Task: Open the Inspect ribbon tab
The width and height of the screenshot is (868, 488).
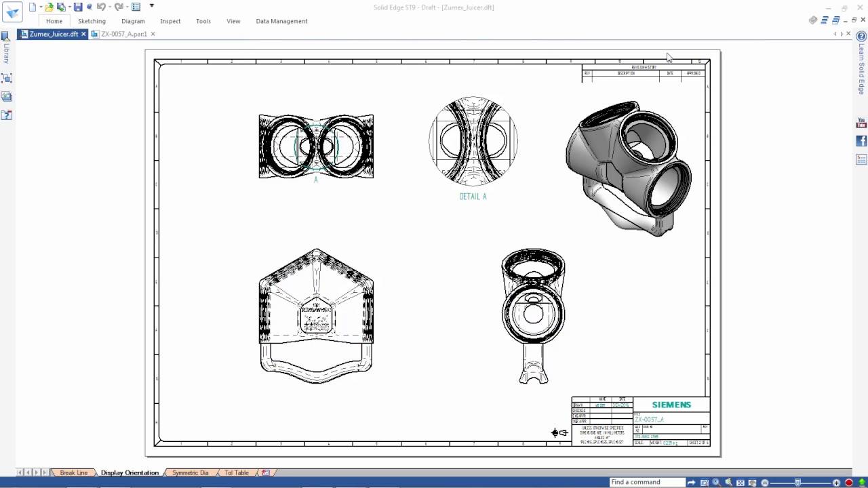Action: [170, 21]
